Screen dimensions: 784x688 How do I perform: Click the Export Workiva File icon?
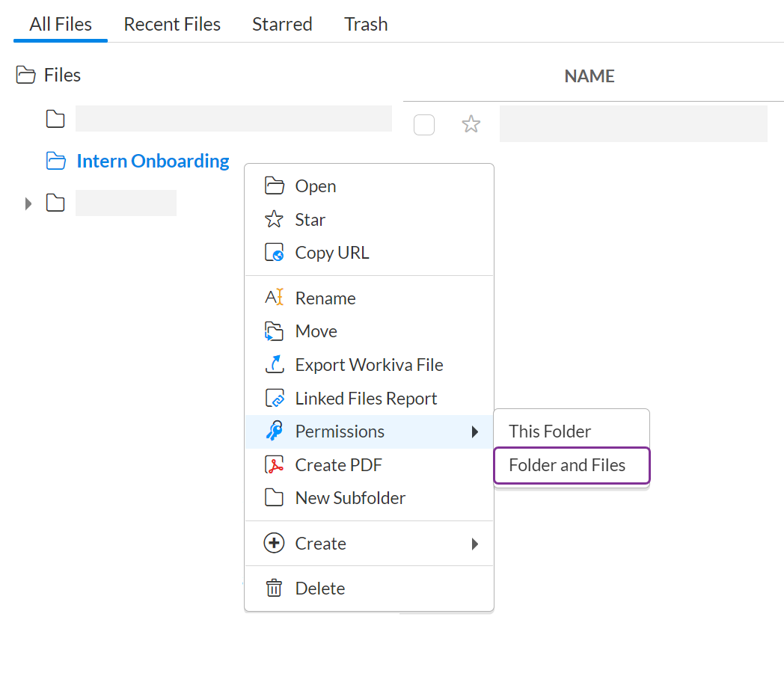tap(275, 365)
